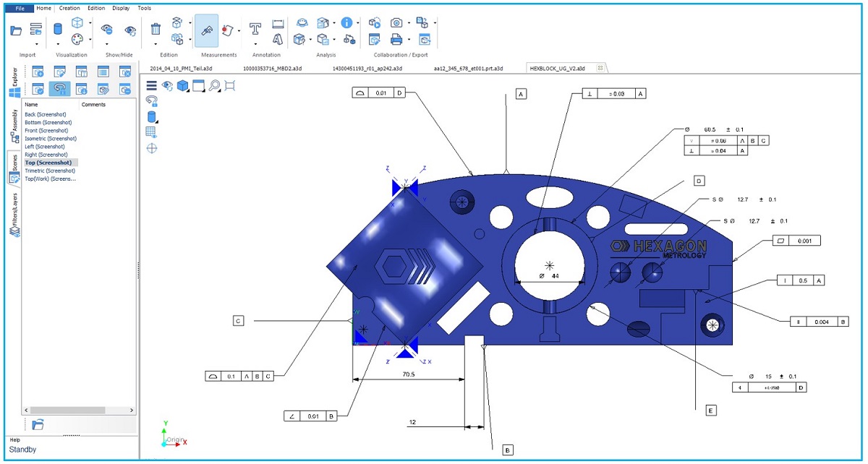Click the remove scene icon with minus sign
The width and height of the screenshot is (868, 464).
[x=125, y=89]
